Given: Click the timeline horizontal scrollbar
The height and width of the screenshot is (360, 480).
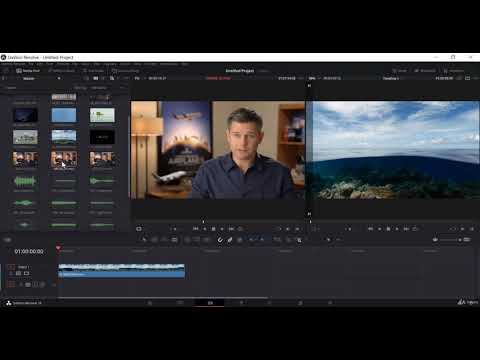Looking at the screenshot, I should click(163, 297).
